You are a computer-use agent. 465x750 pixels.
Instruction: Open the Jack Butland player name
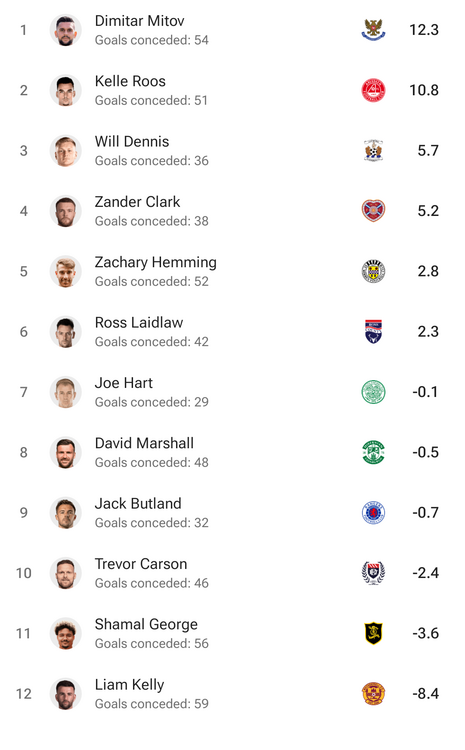(x=138, y=503)
